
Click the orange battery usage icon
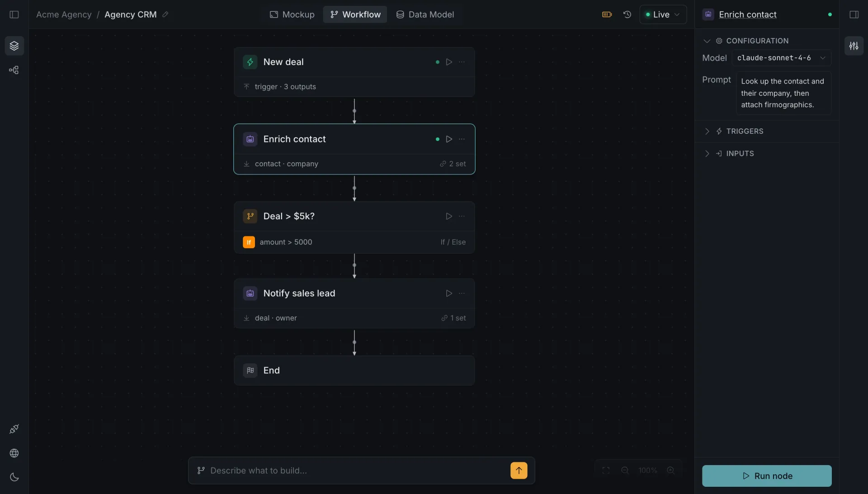click(x=607, y=14)
